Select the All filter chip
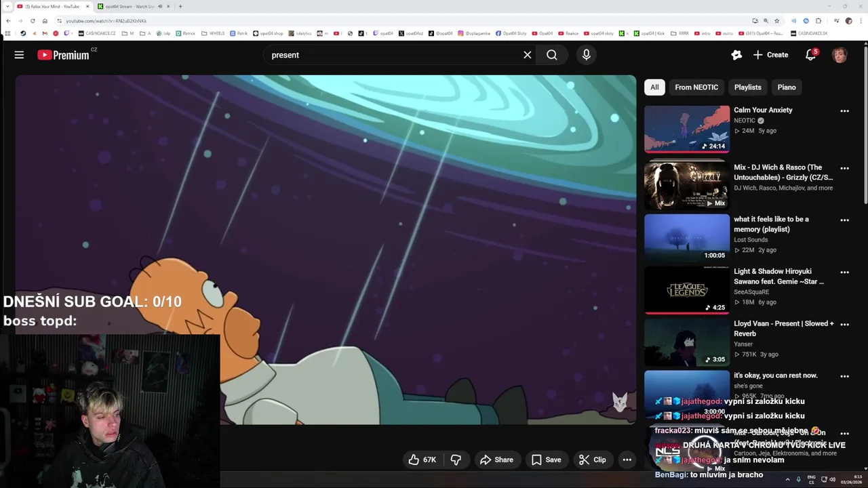Viewport: 868px width, 488px height. 654,87
